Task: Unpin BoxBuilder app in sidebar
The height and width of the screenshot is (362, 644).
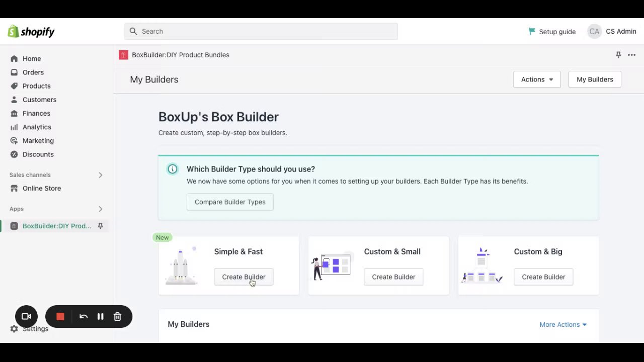Action: pos(100,226)
